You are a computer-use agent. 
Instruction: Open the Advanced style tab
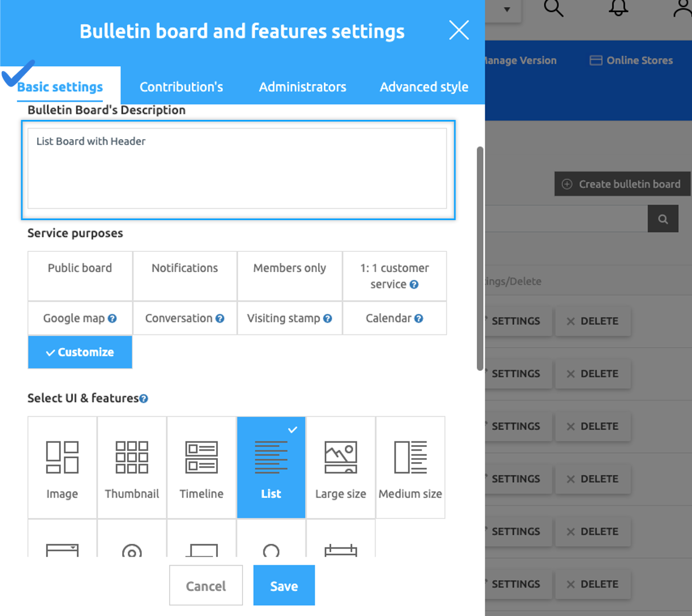(x=424, y=87)
